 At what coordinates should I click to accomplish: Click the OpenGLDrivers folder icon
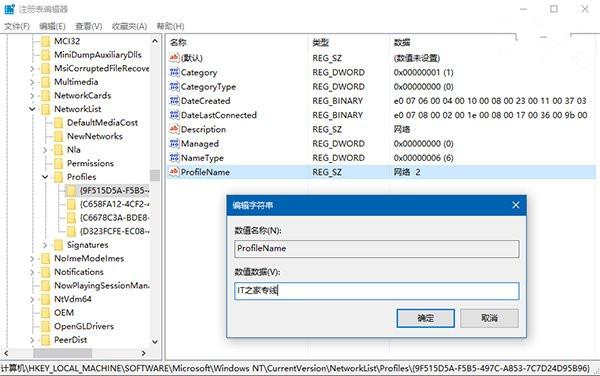(46, 327)
